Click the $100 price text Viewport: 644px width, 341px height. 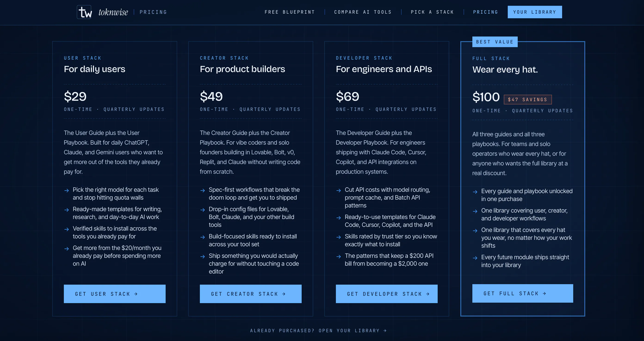[x=486, y=97]
